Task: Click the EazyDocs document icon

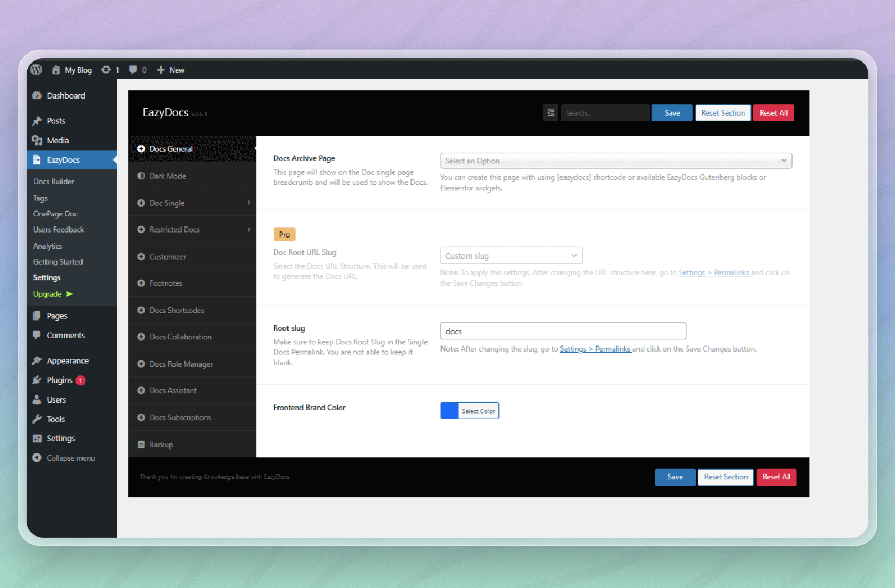Action: click(37, 160)
